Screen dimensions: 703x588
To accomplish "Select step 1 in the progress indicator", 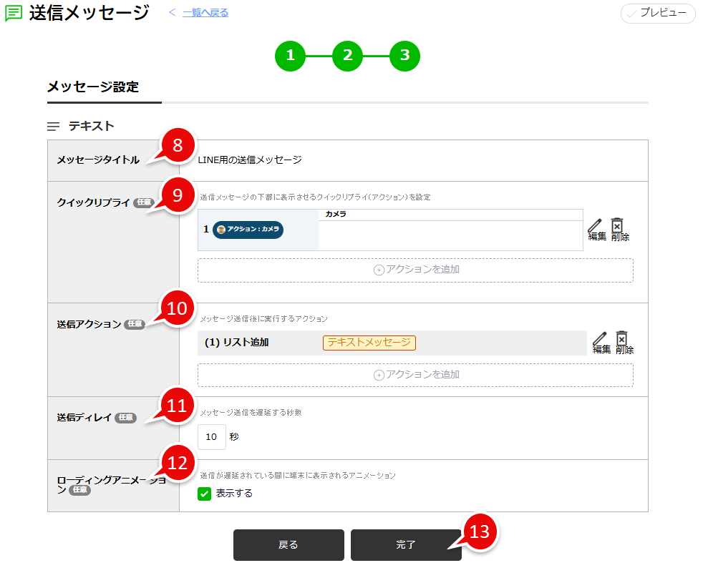I will 290,56.
